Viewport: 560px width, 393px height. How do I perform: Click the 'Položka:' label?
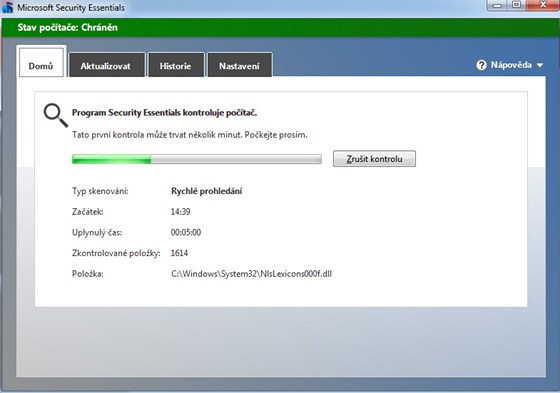coord(88,274)
